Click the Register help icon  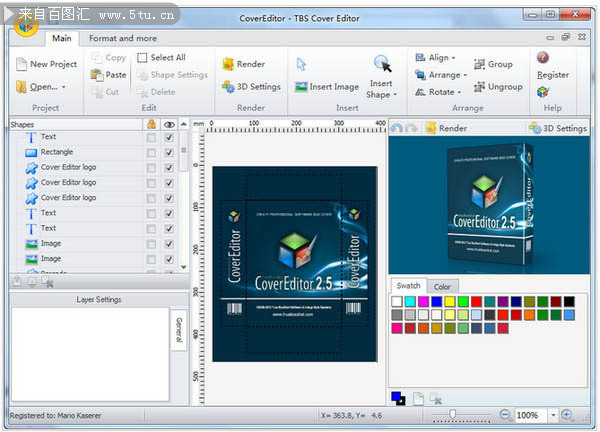(x=543, y=58)
